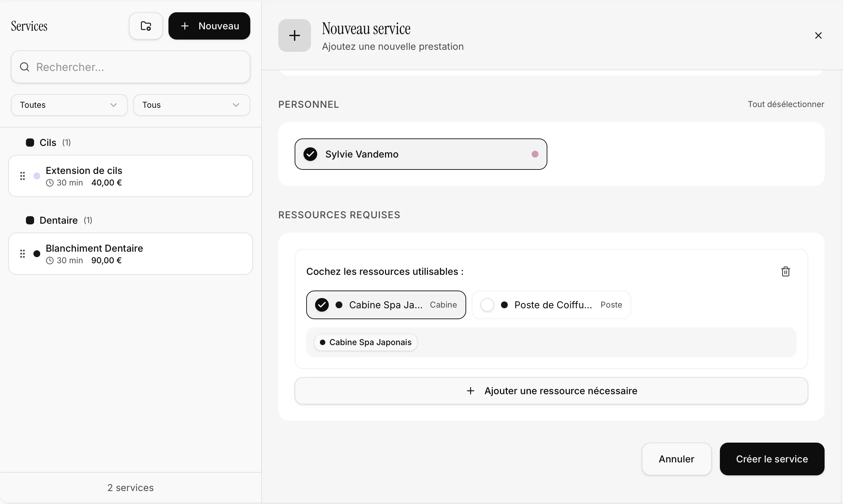
Task: Click the plus icon in the Nouveau service header
Action: click(294, 35)
